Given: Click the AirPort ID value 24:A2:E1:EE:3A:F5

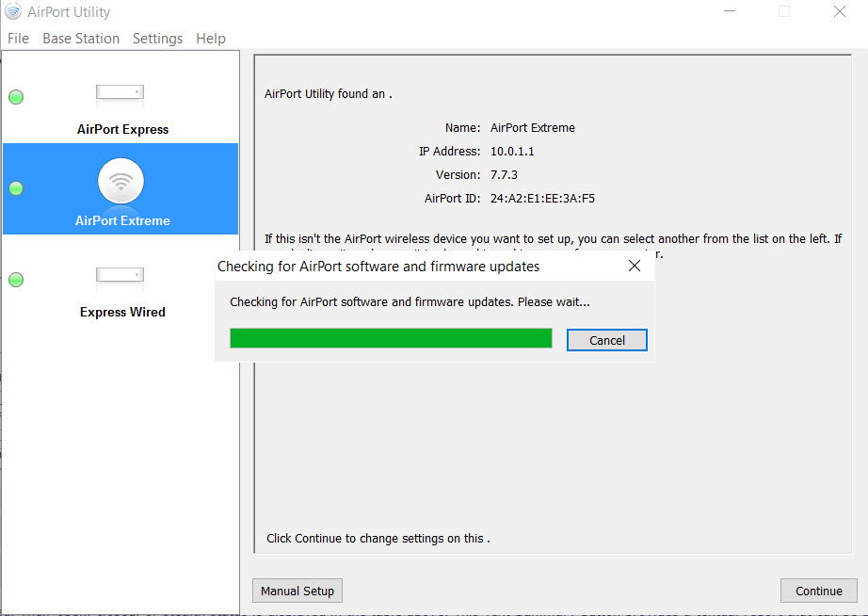Looking at the screenshot, I should pyautogui.click(x=542, y=199).
